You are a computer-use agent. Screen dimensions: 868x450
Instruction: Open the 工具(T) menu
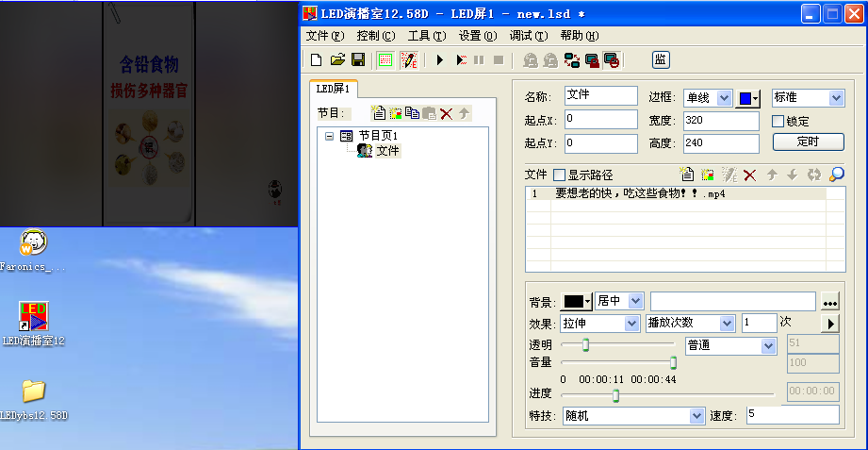[x=427, y=36]
